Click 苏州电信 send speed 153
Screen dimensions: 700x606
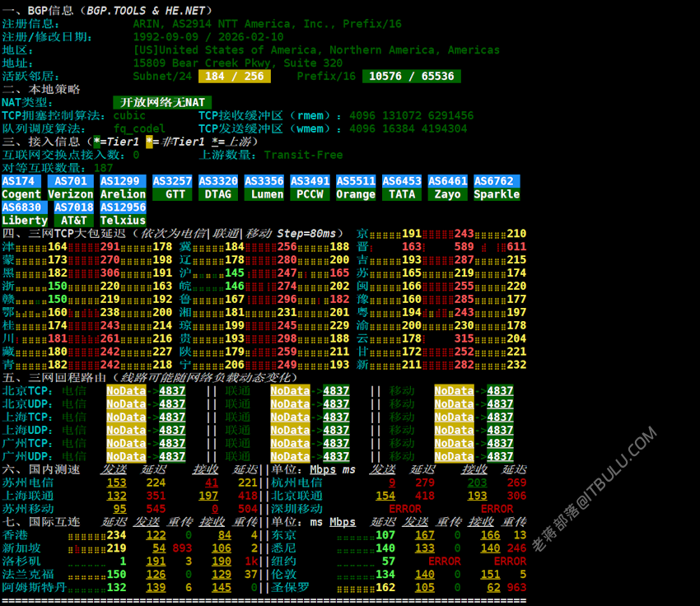pyautogui.click(x=116, y=482)
